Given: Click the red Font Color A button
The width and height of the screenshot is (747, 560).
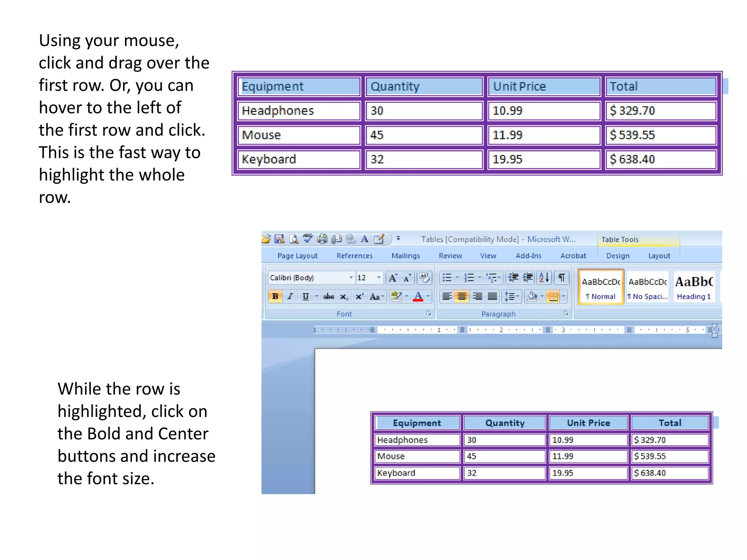Looking at the screenshot, I should pos(418,296).
